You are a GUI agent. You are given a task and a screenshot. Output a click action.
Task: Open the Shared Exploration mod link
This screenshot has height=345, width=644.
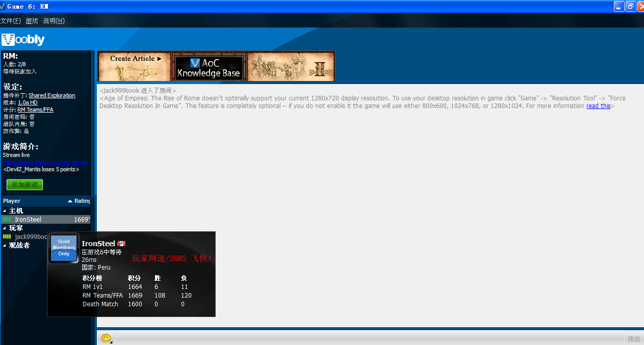[52, 95]
